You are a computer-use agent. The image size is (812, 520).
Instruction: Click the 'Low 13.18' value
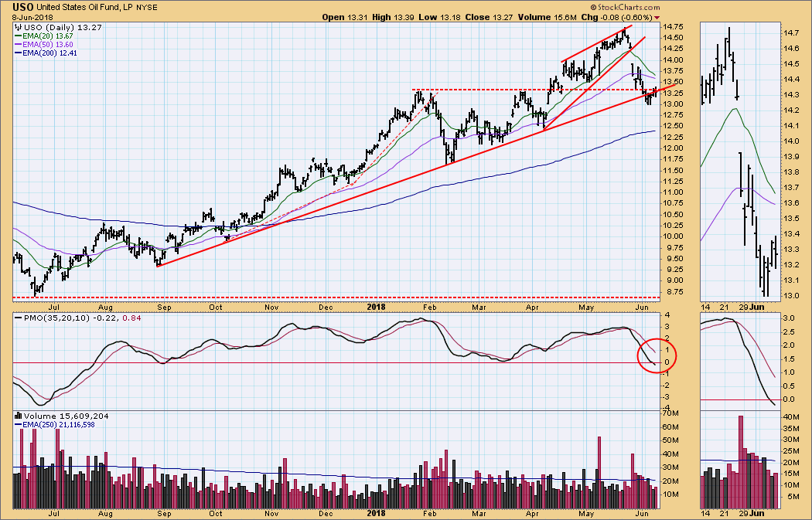pyautogui.click(x=440, y=17)
